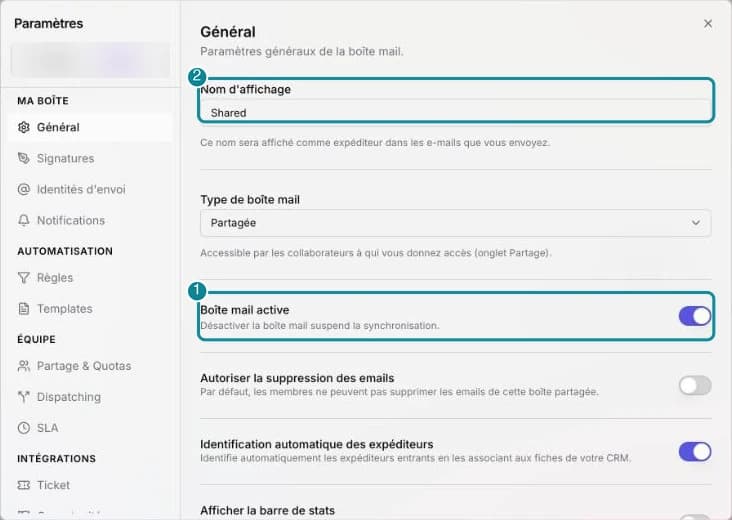
Task: Click the Général page heading
Action: coord(228,32)
